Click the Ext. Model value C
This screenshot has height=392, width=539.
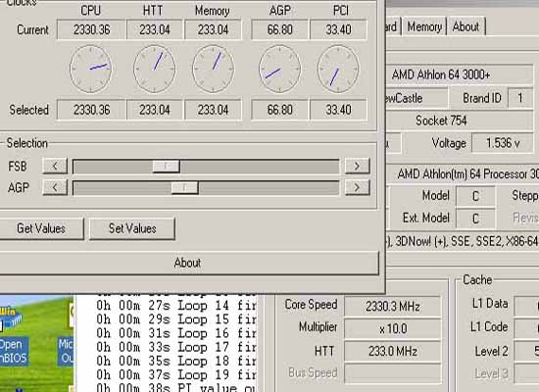coord(475,219)
